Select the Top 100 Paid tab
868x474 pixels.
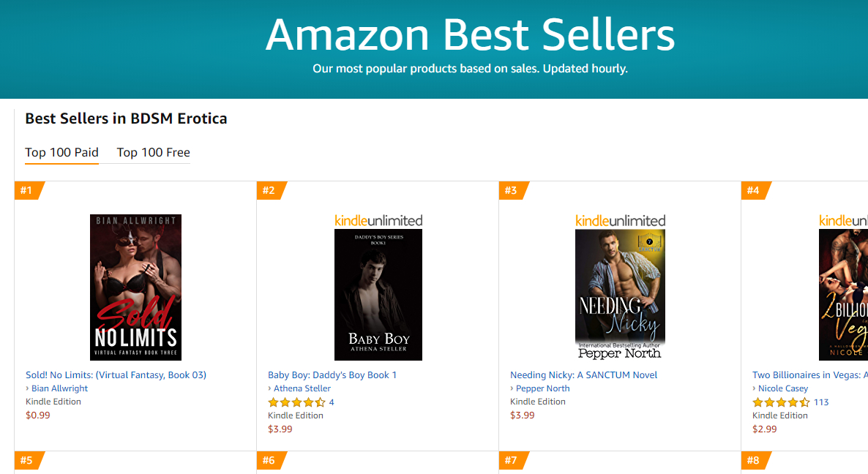pos(62,153)
